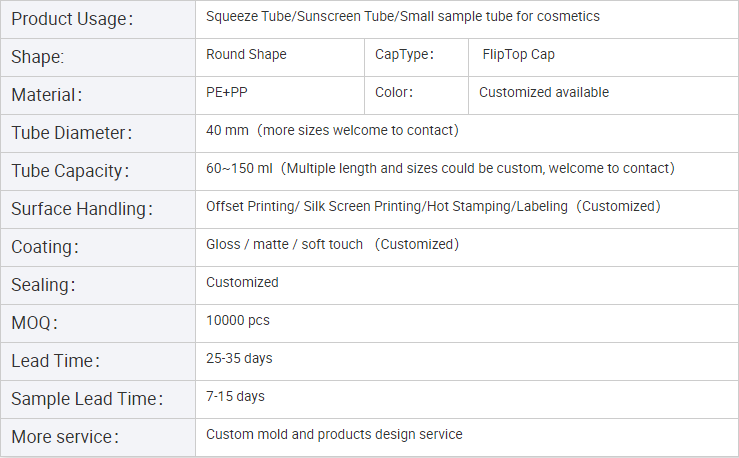
Task: Select the 10000 pcs MOQ value
Action: (237, 321)
